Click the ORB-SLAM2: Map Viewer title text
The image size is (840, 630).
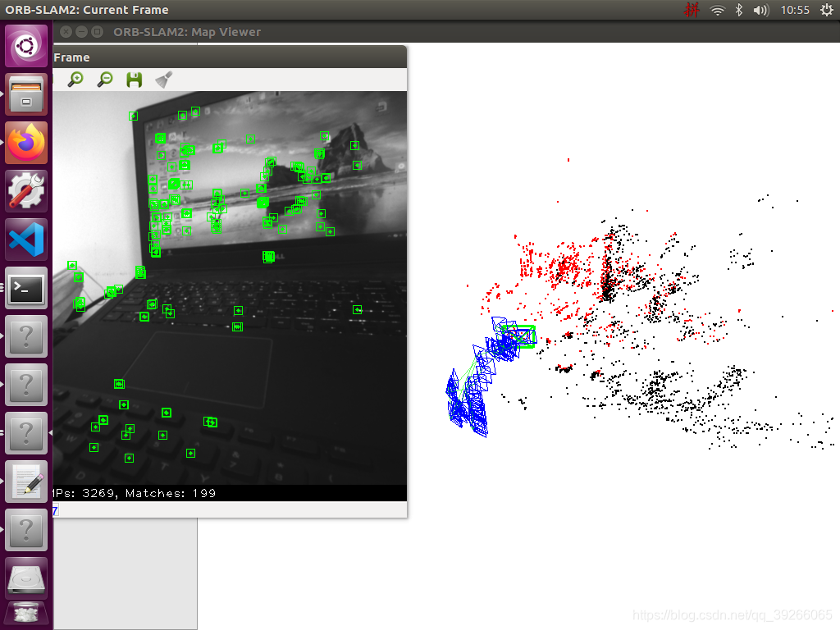click(x=187, y=32)
